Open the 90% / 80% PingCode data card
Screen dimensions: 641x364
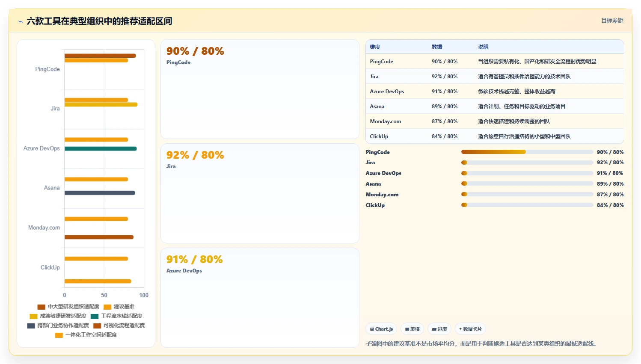coord(260,89)
